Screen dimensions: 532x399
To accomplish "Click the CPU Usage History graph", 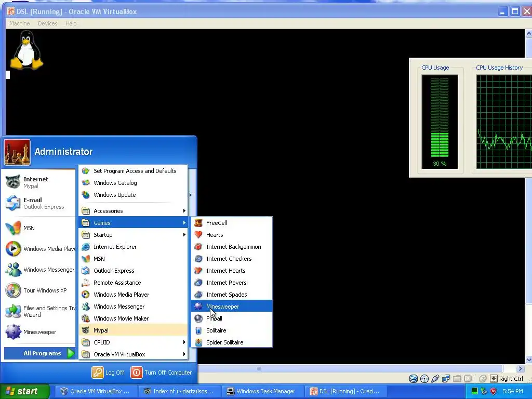I will click(x=504, y=122).
